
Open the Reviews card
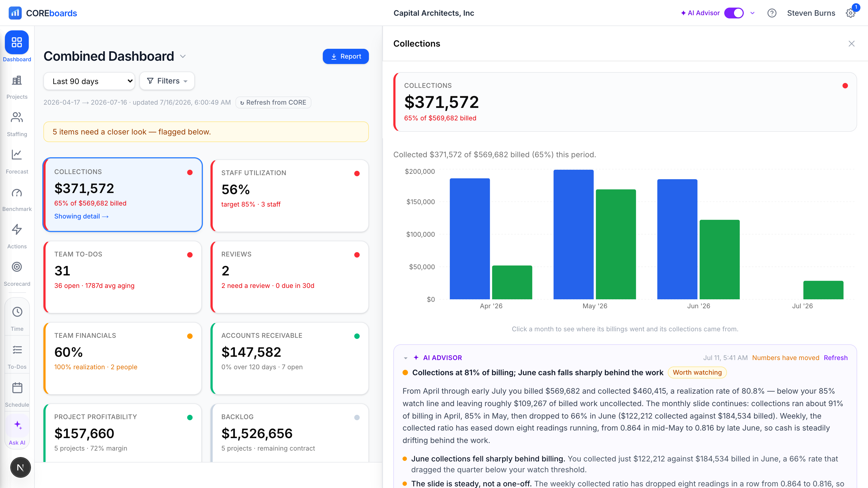click(x=289, y=277)
